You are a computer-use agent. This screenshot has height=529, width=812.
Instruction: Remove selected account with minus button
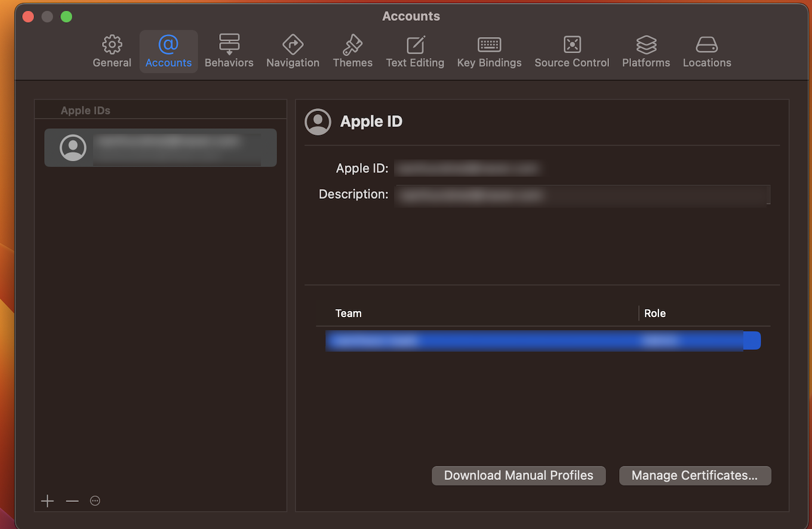[x=72, y=501]
